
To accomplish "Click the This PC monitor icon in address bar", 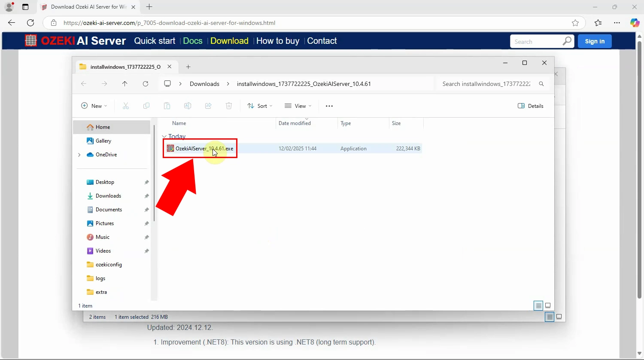I will (167, 84).
